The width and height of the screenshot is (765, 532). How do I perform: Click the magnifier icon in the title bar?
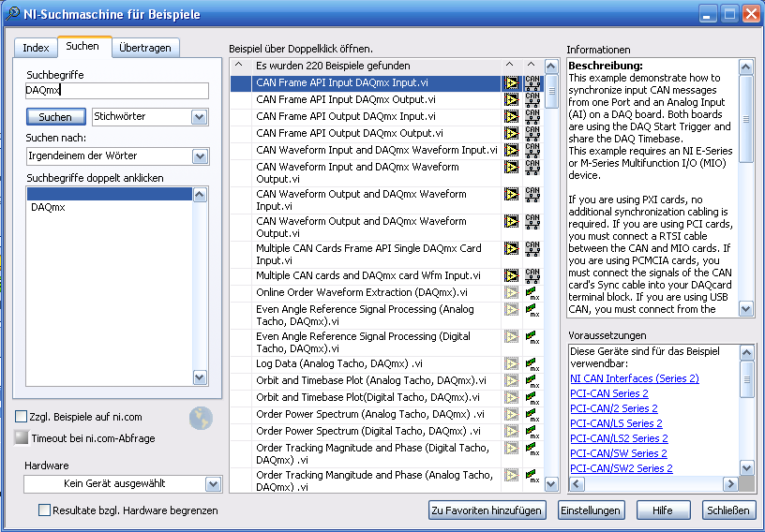coord(12,13)
